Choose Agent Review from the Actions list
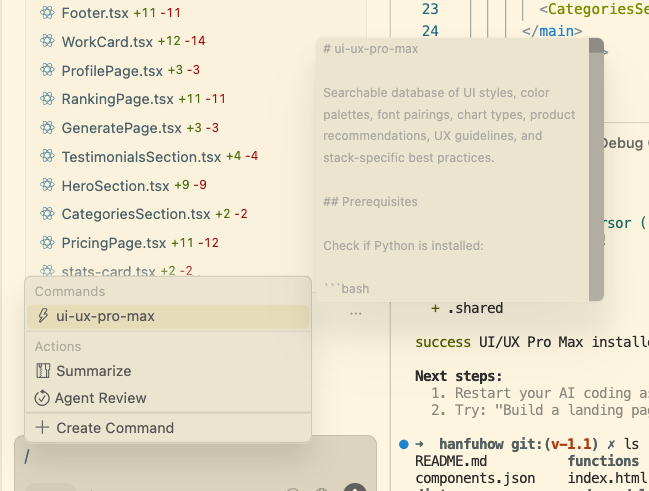The height and width of the screenshot is (491, 649). click(x=168, y=398)
